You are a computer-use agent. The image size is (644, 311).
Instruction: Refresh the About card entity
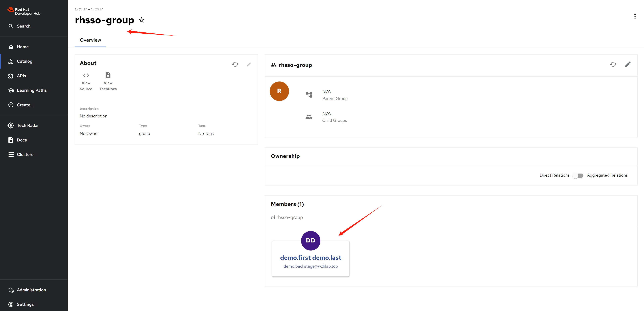(235, 64)
